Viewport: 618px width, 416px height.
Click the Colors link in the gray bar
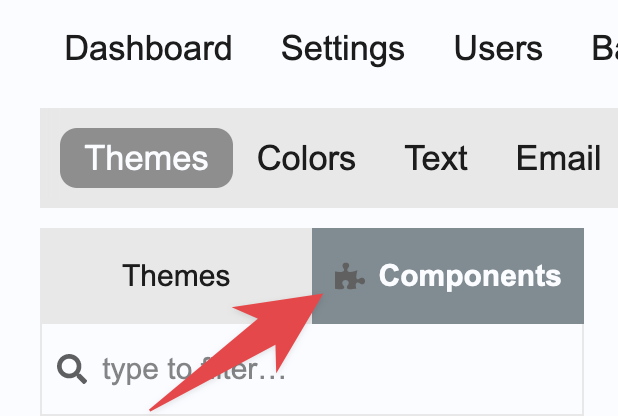click(x=306, y=158)
